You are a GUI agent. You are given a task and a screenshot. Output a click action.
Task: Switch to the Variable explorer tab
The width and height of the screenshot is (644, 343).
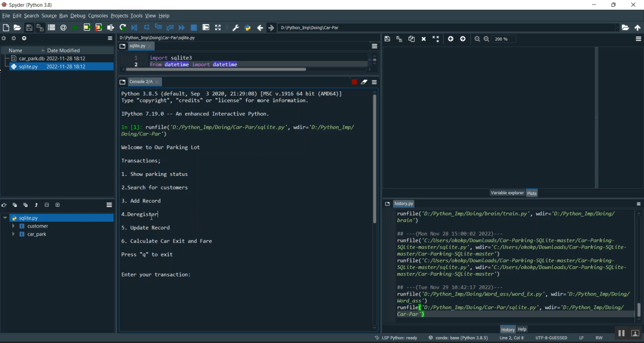(x=507, y=193)
